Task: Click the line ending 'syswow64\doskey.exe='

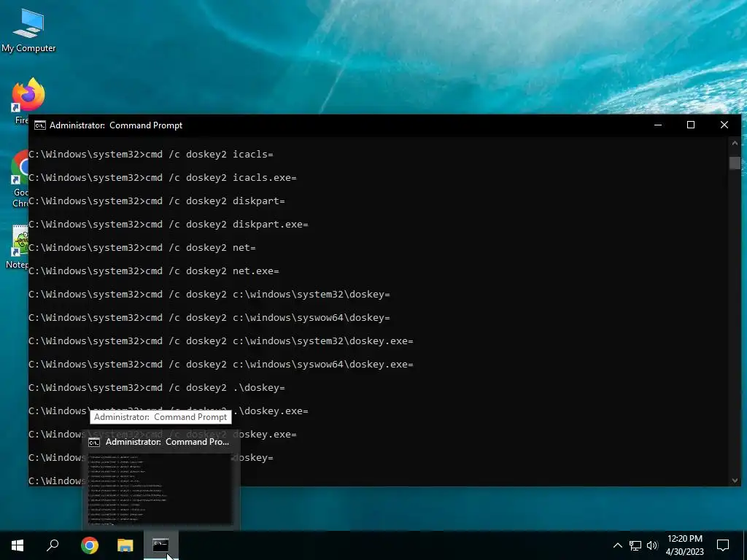Action: [x=221, y=365]
